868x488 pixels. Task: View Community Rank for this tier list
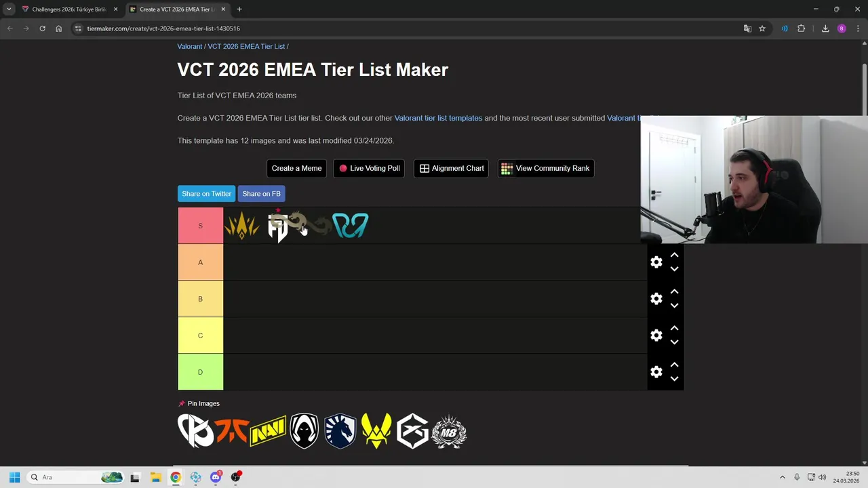(546, 168)
